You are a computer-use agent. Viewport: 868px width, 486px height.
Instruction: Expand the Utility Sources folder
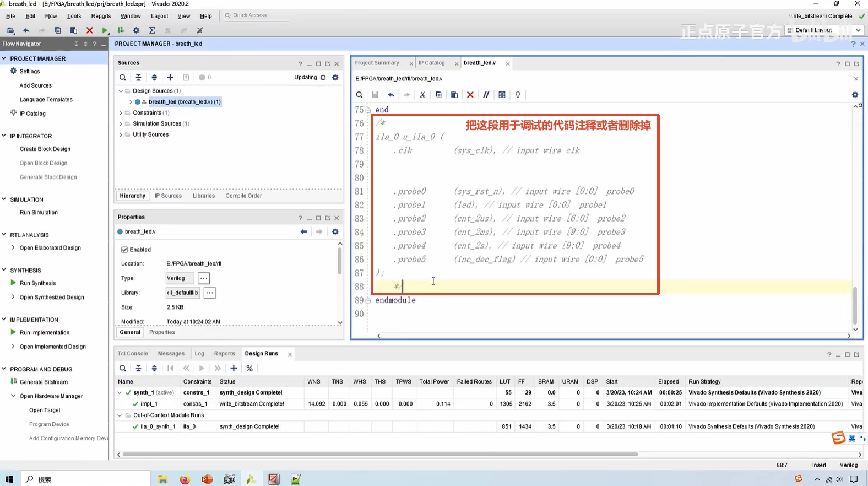(121, 134)
